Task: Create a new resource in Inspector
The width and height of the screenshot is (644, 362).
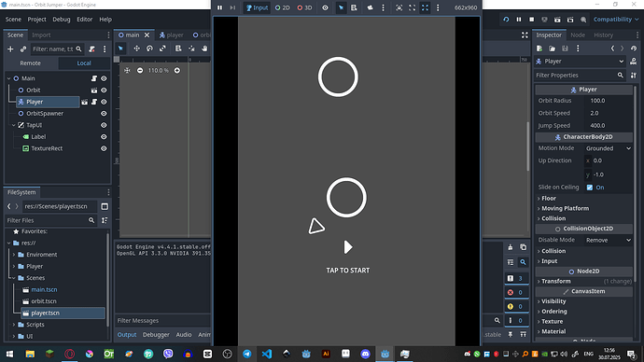Action: [539, 49]
